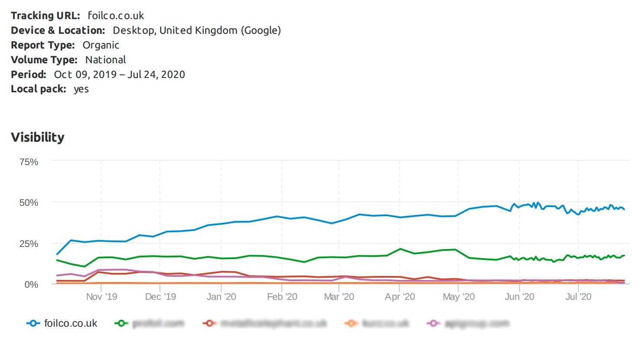Click the red legend marker icon

[x=210, y=323]
